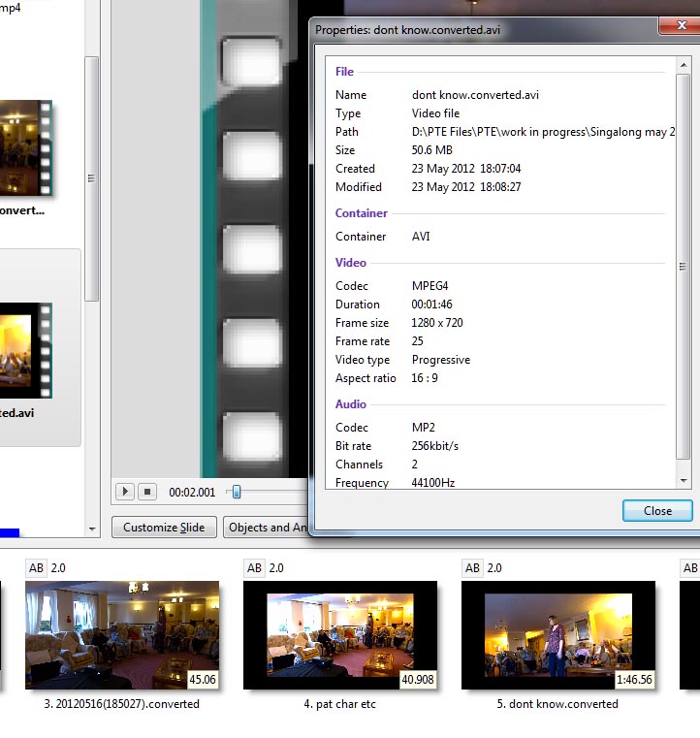Click the AB icon above slide 3
Image resolution: width=700 pixels, height=738 pixels.
pos(35,567)
